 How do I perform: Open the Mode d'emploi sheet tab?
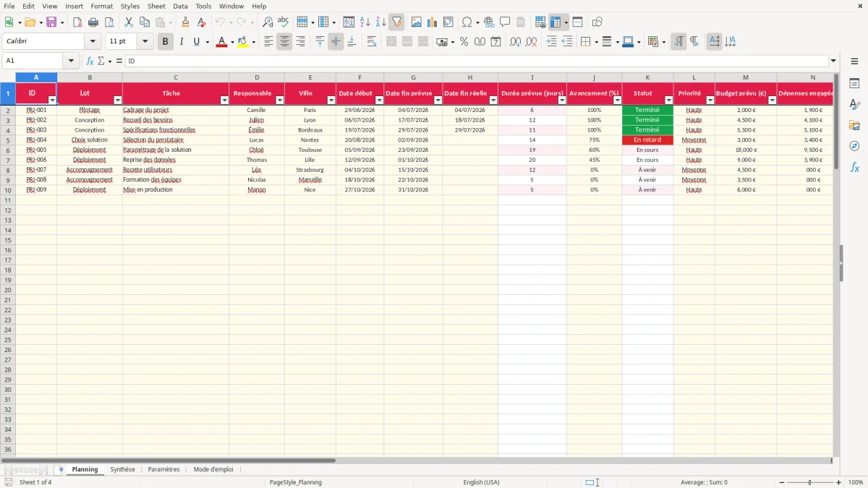[213, 469]
